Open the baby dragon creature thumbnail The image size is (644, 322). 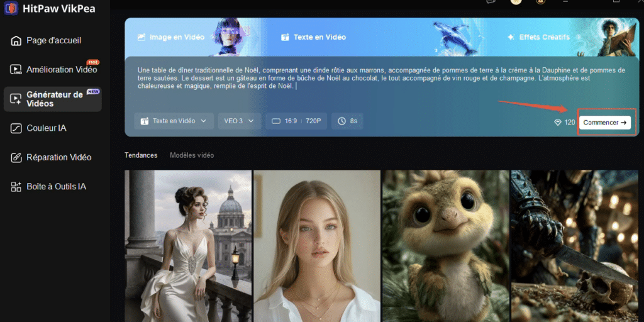coord(445,245)
